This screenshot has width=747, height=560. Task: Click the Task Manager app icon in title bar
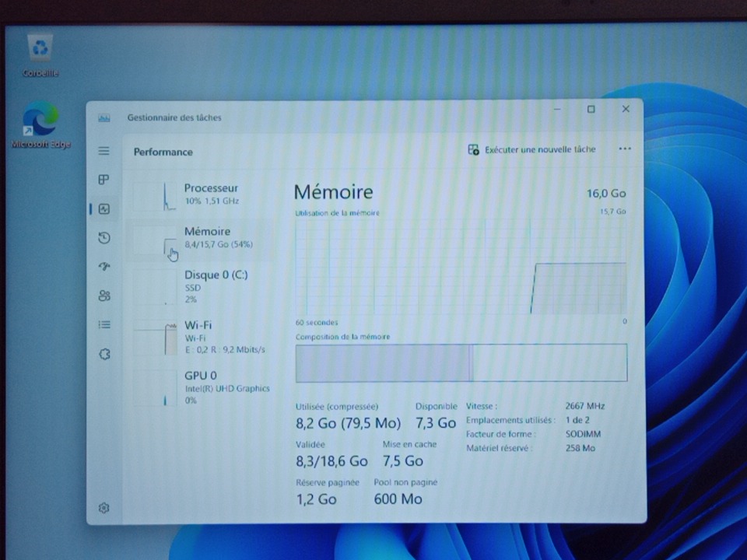point(103,117)
